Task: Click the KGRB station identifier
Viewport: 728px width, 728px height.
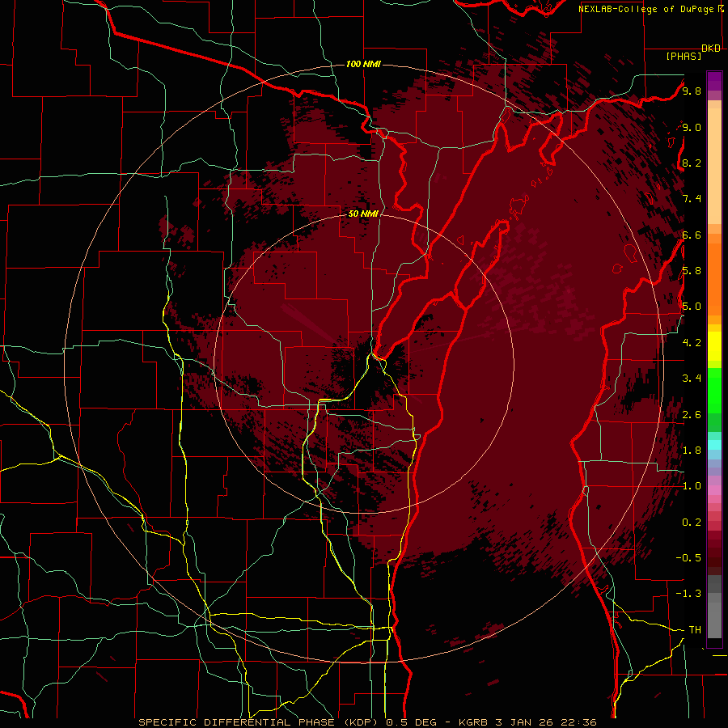Action: pyautogui.click(x=475, y=722)
